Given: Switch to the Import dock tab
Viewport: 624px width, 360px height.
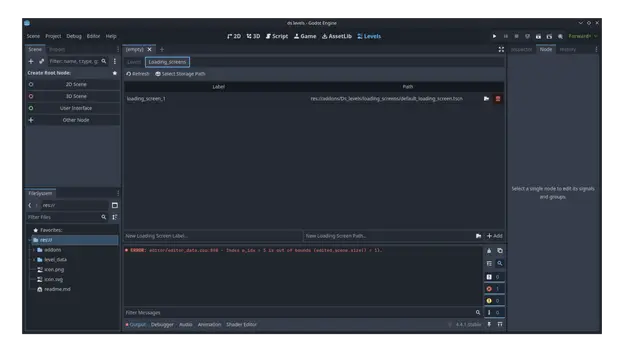Looking at the screenshot, I should pos(57,50).
